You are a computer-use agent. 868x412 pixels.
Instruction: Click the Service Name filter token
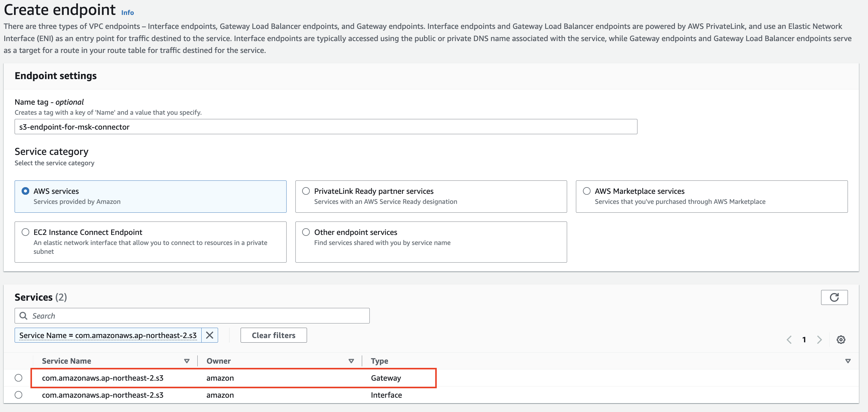(108, 335)
